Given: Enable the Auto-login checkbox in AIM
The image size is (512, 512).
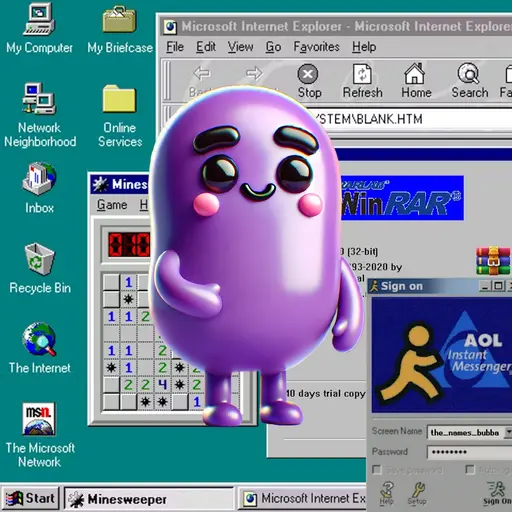Looking at the screenshot, I should (x=470, y=470).
